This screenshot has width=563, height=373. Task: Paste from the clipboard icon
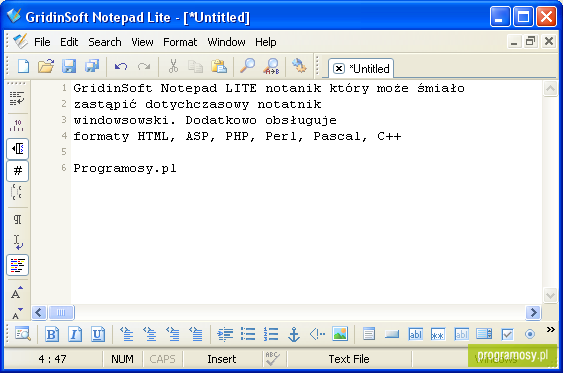(x=219, y=66)
